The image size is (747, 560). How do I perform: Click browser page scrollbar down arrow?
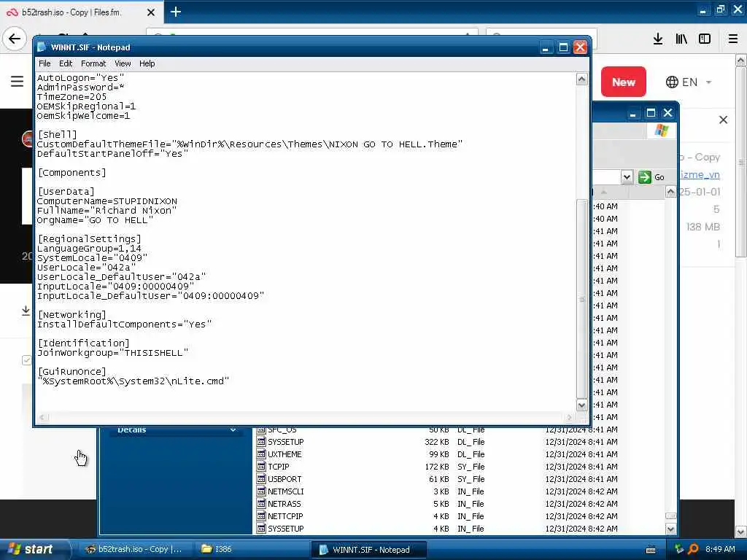(741, 532)
